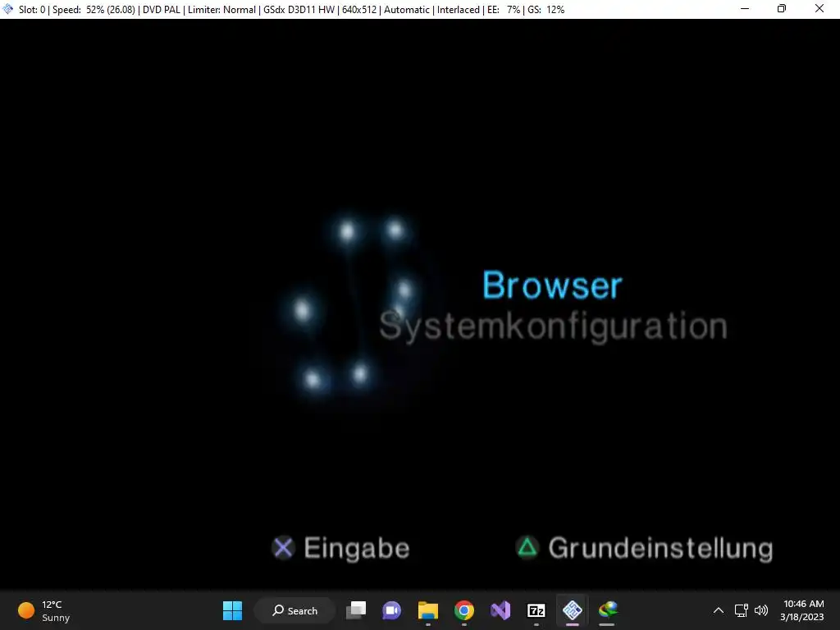Click the Eingabe label

click(x=357, y=549)
